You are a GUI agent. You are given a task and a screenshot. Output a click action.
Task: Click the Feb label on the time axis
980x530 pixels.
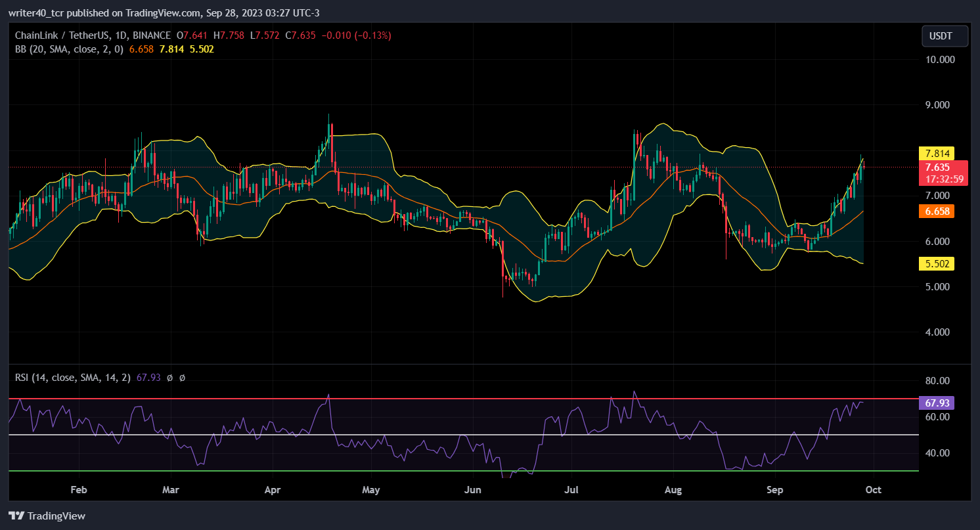coord(78,490)
